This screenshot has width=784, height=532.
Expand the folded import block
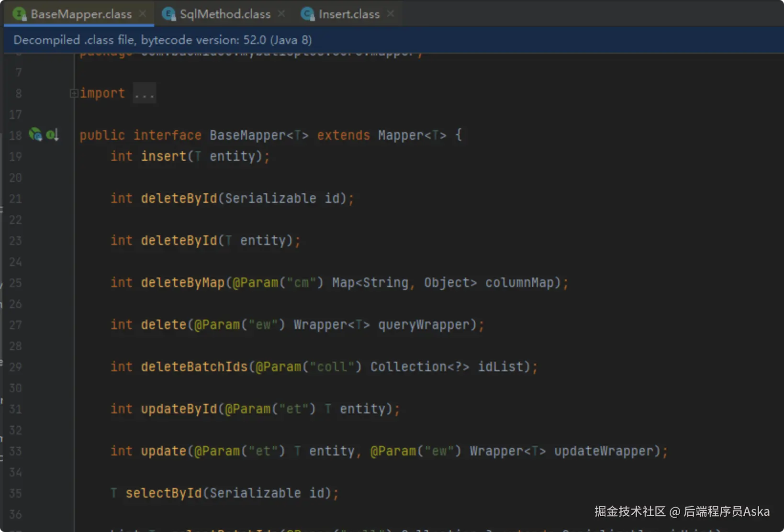74,93
